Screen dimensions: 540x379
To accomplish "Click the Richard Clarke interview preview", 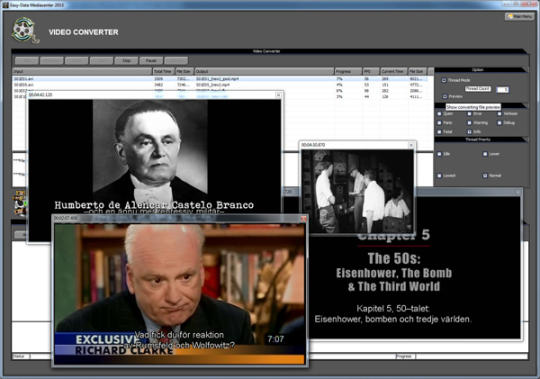I will point(180,294).
